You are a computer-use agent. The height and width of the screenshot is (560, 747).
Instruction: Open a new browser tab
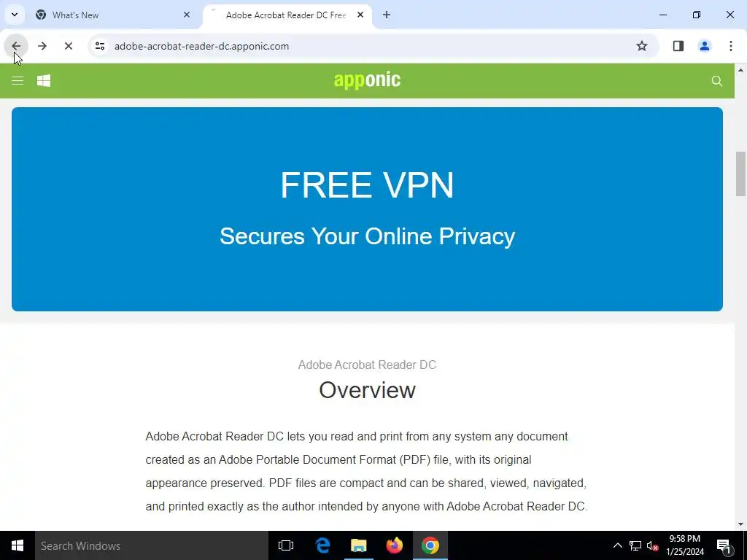387,15
